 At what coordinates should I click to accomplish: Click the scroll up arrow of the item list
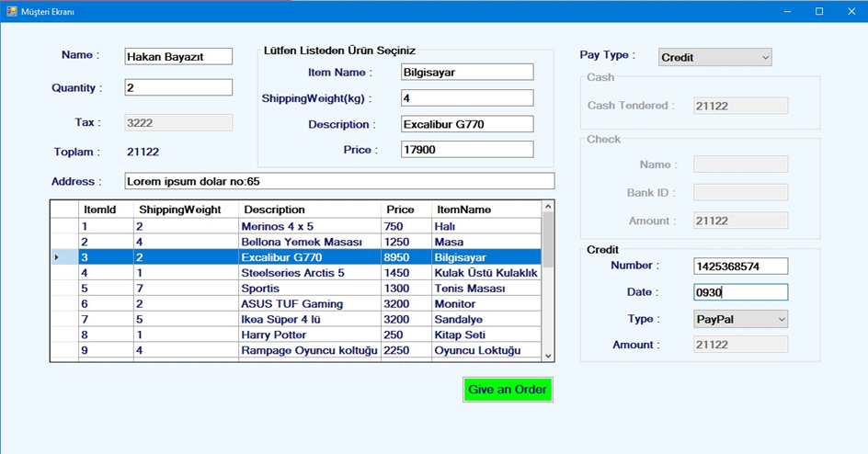(548, 207)
